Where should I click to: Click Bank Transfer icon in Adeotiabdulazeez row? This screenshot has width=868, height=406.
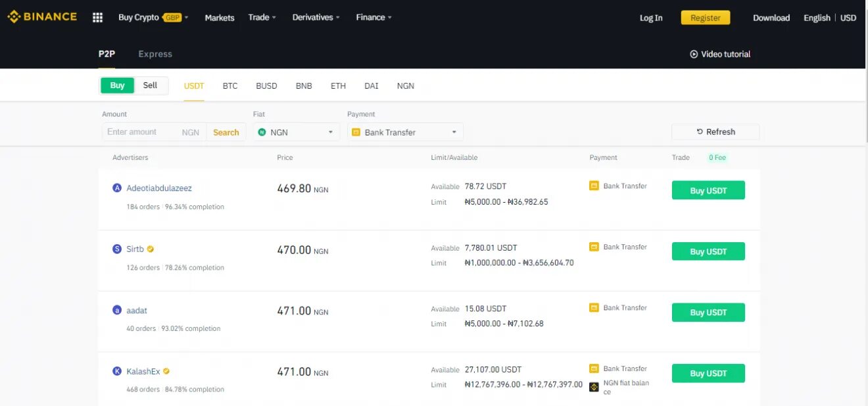[x=594, y=186]
